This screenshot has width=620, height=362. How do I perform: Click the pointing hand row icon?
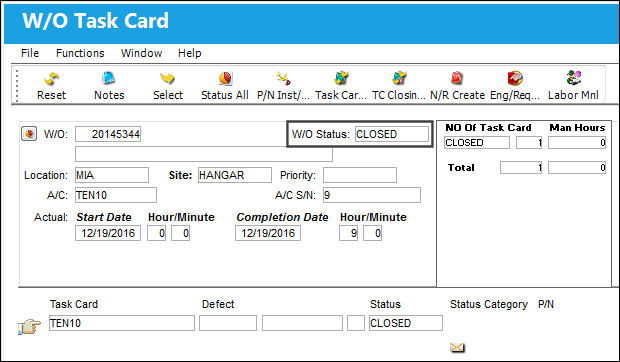tap(29, 327)
